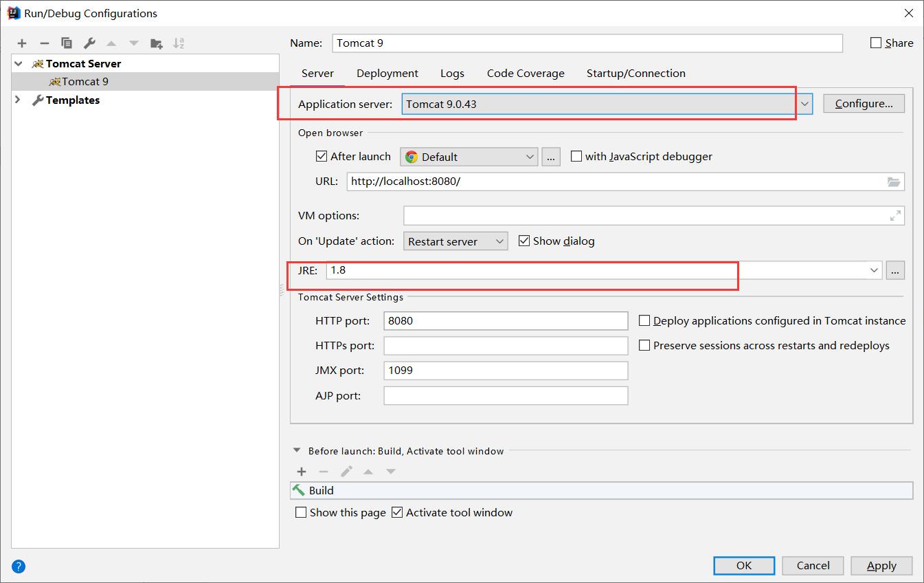
Task: Create a new folder for configurations
Action: pyautogui.click(x=157, y=43)
